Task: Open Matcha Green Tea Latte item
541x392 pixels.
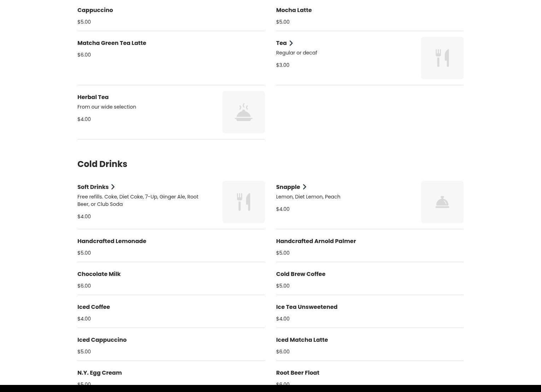Action: coord(112,43)
